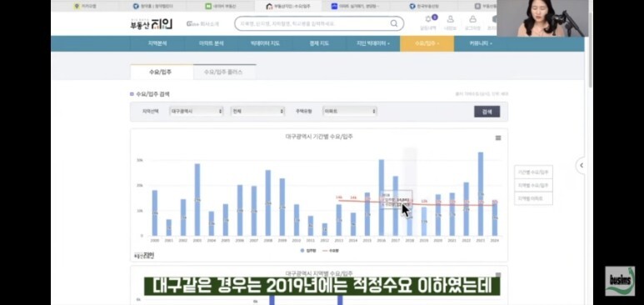Open the 전체 district dropdown
Image resolution: width=644 pixels, height=305 pixels.
click(257, 111)
